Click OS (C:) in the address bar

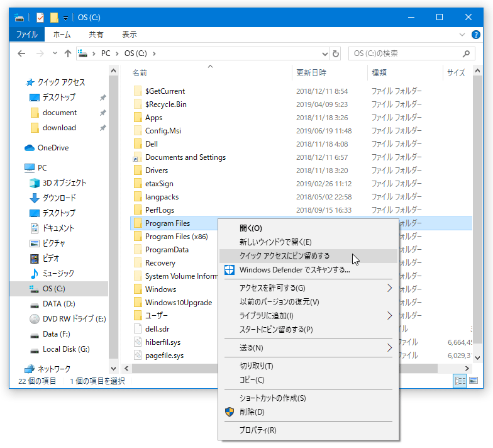(136, 53)
